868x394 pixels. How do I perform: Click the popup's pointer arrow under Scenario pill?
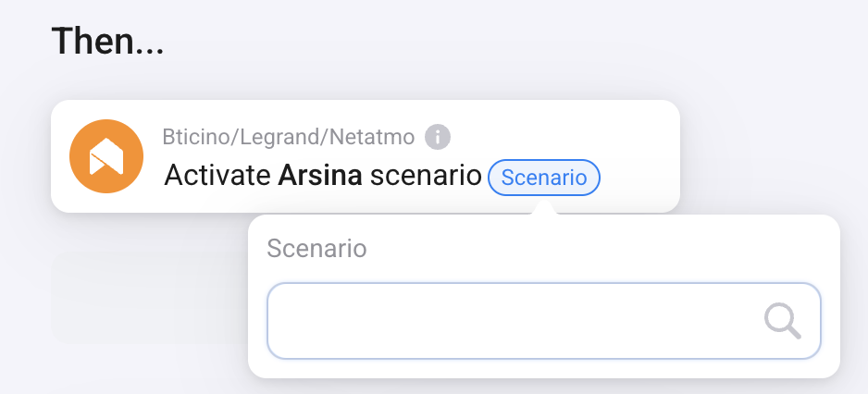click(x=543, y=210)
